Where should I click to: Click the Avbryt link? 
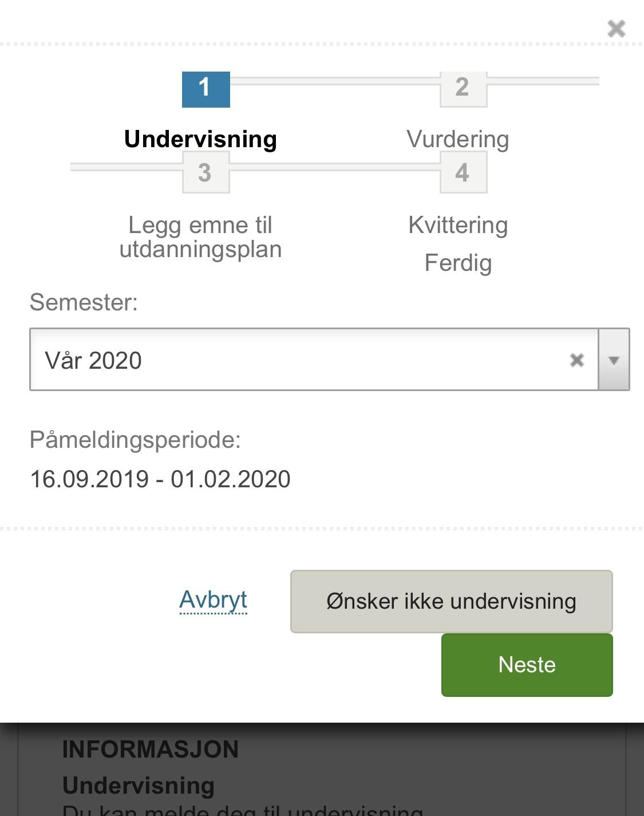click(214, 600)
